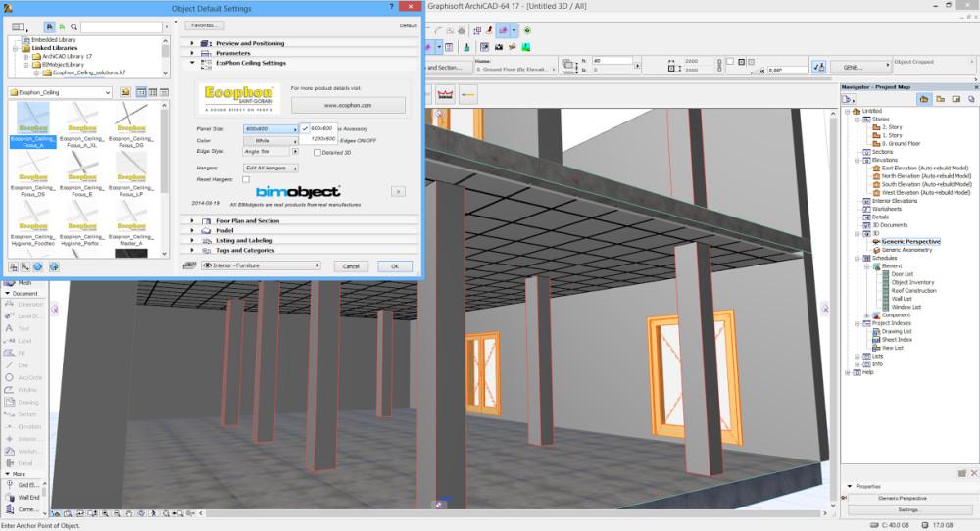Click the Navigator Settings button
The width and height of the screenshot is (980, 531).
point(908,509)
